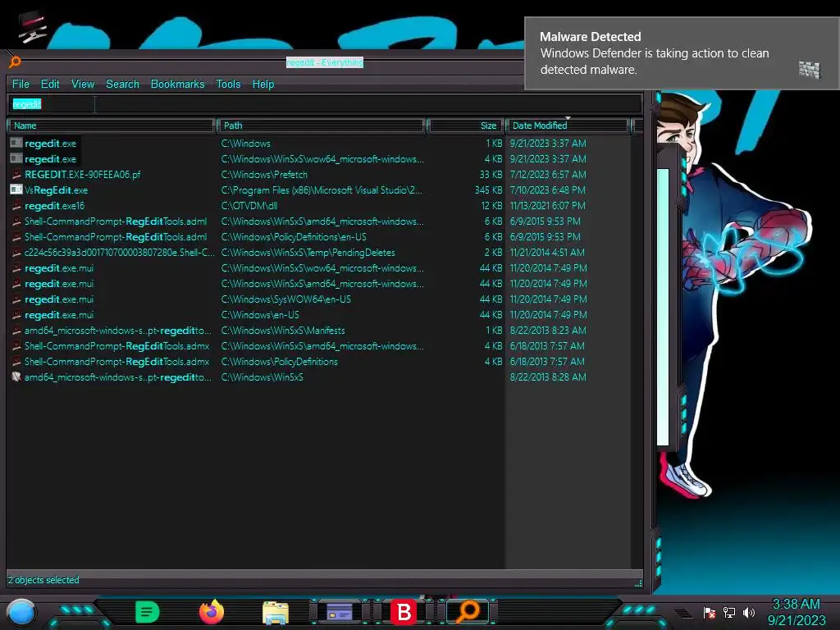Click the VsRegEdit.exe file icon
Viewport: 840px width, 630px height.
tap(16, 189)
